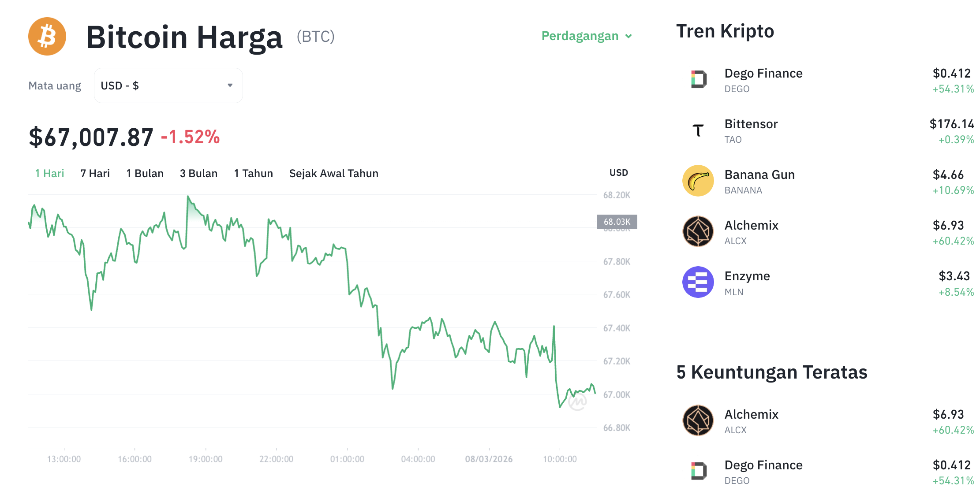Select the Enzyme MLN icon
This screenshot has height=498, width=980.
click(x=698, y=282)
